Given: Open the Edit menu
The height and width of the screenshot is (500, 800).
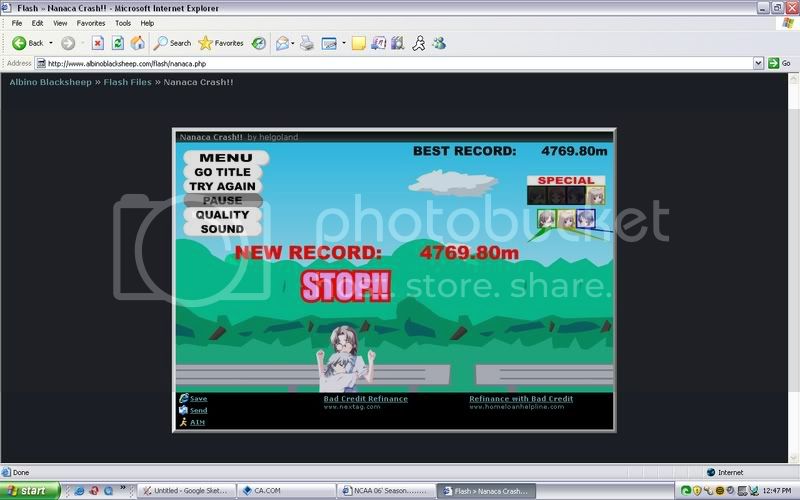Looking at the screenshot, I should click(37, 23).
